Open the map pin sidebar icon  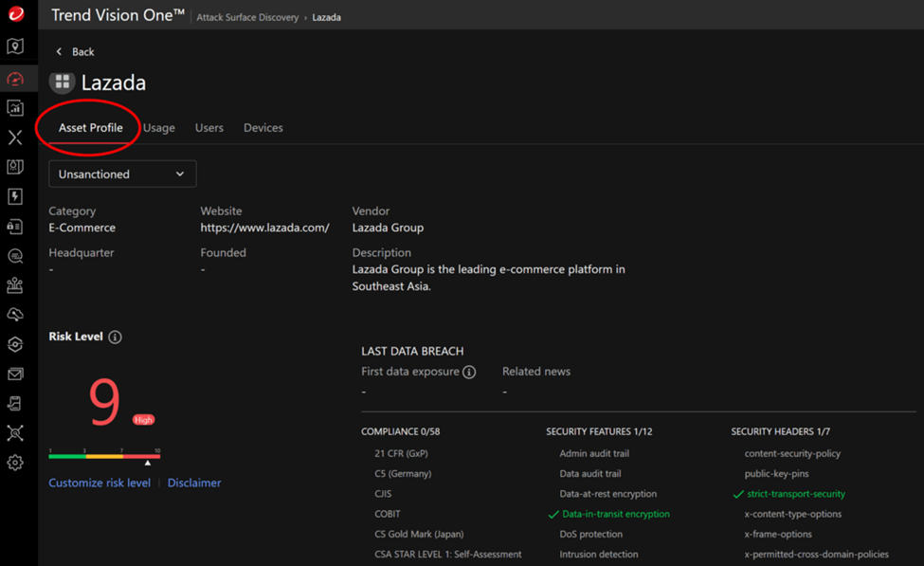click(15, 46)
